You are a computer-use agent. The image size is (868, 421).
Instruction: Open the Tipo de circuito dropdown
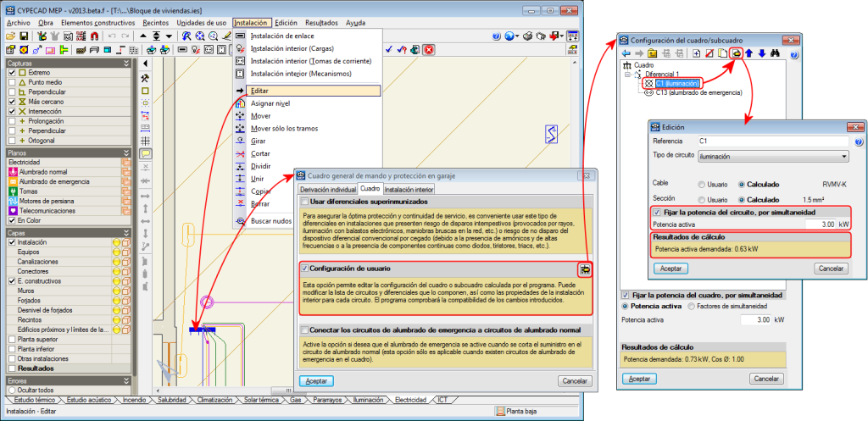(773, 157)
